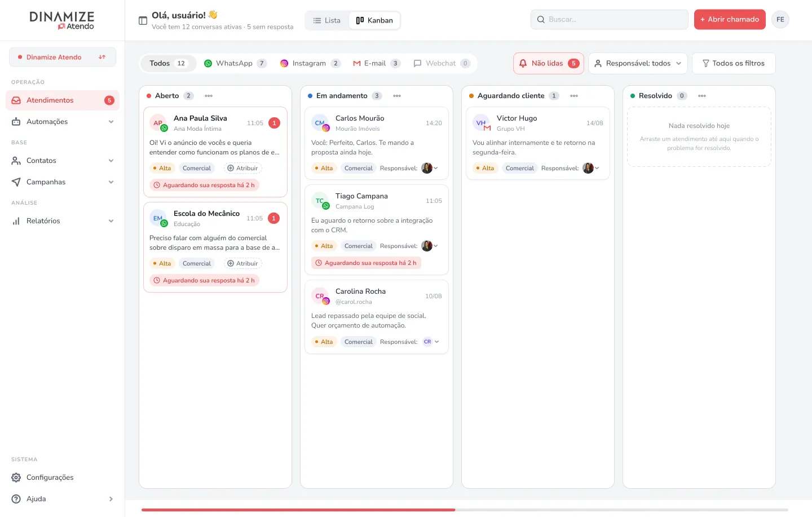Click the Contatos people icon
This screenshot has width=812, height=517.
16,161
